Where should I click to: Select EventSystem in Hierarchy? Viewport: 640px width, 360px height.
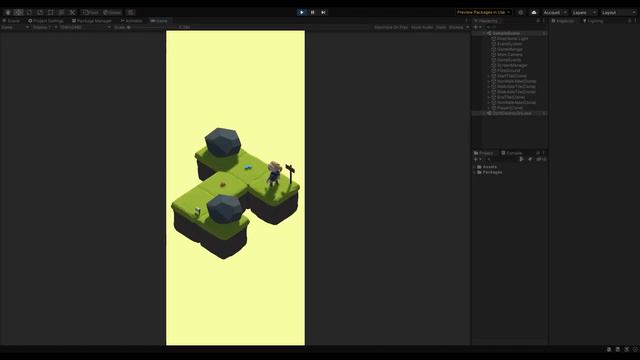509,44
